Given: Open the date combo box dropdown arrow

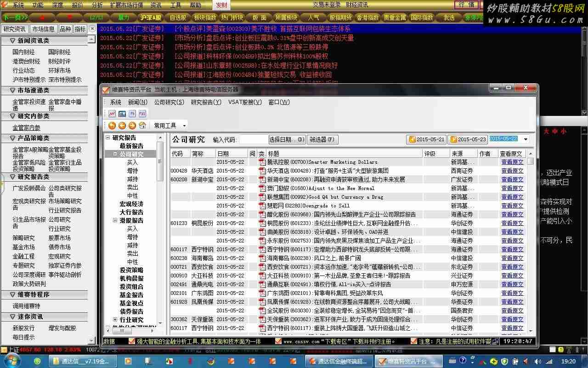Looking at the screenshot, I should 526,139.
